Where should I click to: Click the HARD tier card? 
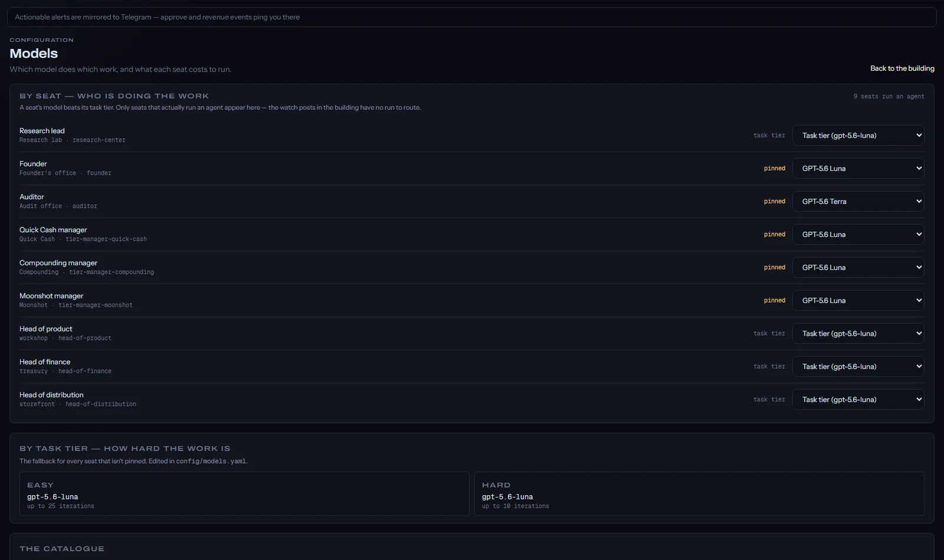point(699,494)
